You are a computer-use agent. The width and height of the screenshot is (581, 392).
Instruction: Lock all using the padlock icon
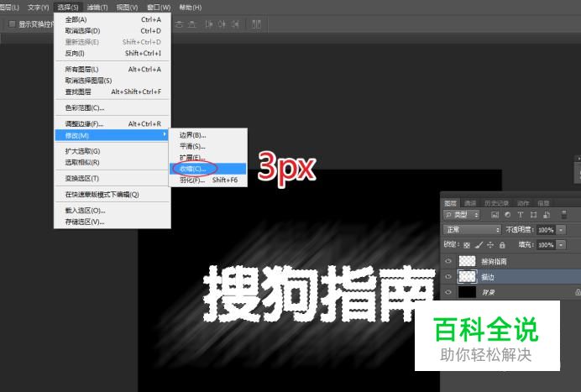click(x=502, y=245)
